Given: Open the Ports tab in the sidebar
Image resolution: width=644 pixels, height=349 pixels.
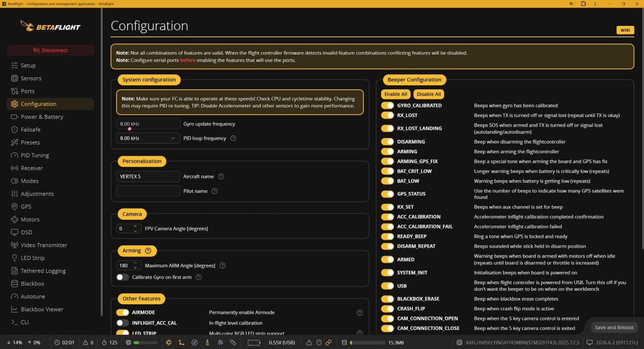Looking at the screenshot, I should [x=50, y=91].
